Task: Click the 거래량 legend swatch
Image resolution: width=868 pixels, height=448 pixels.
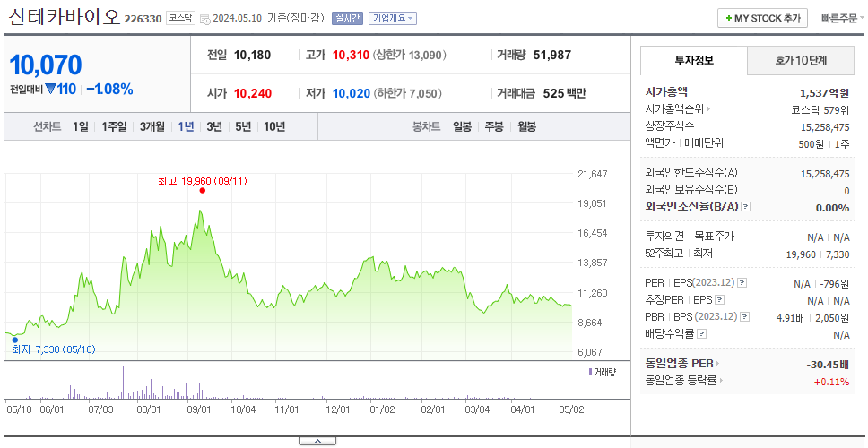Action: 590,372
